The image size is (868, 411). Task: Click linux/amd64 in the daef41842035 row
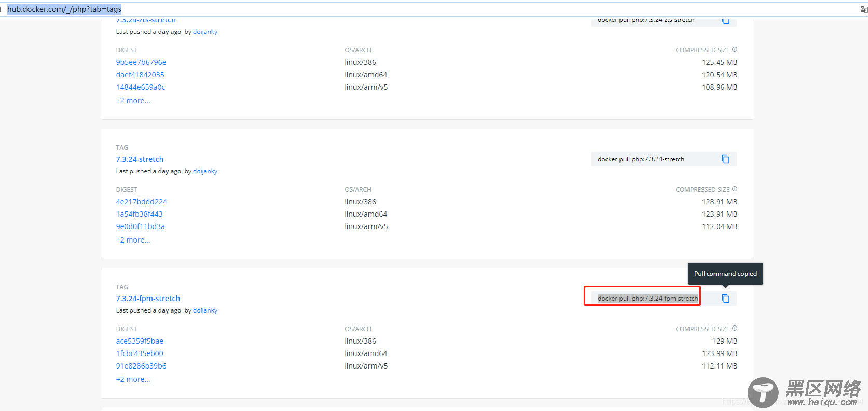click(366, 75)
